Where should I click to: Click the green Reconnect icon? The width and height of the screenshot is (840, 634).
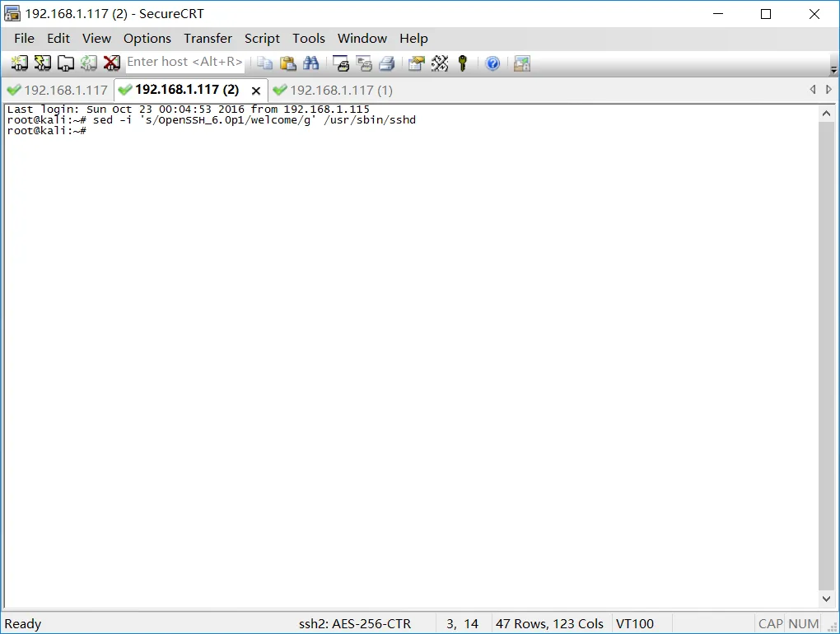(x=88, y=63)
